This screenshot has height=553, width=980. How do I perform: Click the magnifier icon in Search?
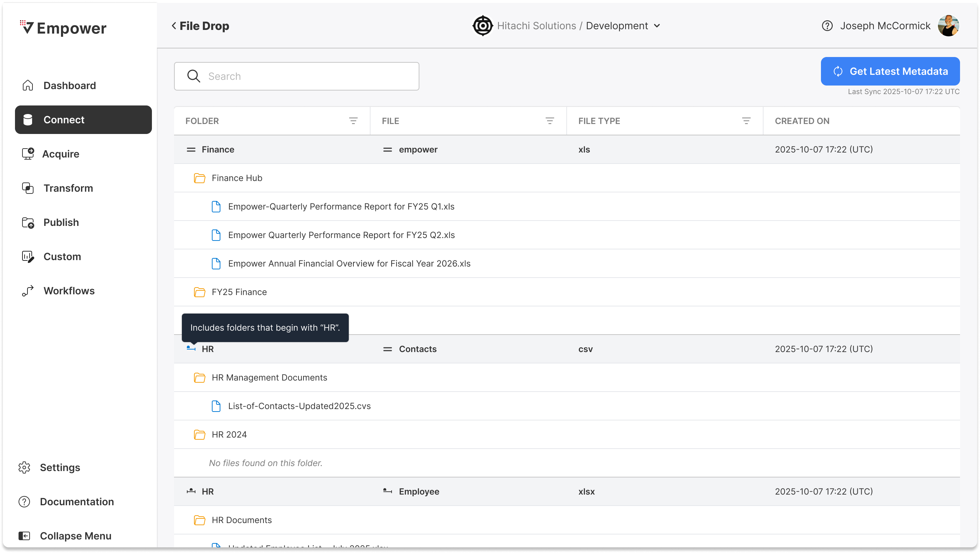(194, 76)
